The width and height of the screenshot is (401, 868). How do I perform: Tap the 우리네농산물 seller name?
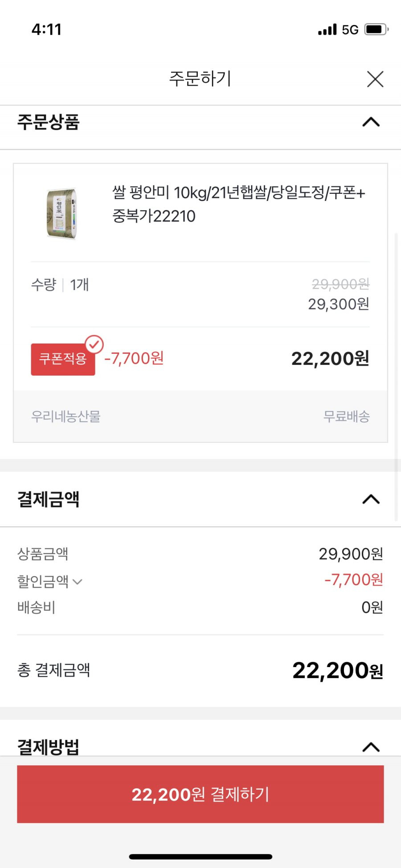(66, 416)
